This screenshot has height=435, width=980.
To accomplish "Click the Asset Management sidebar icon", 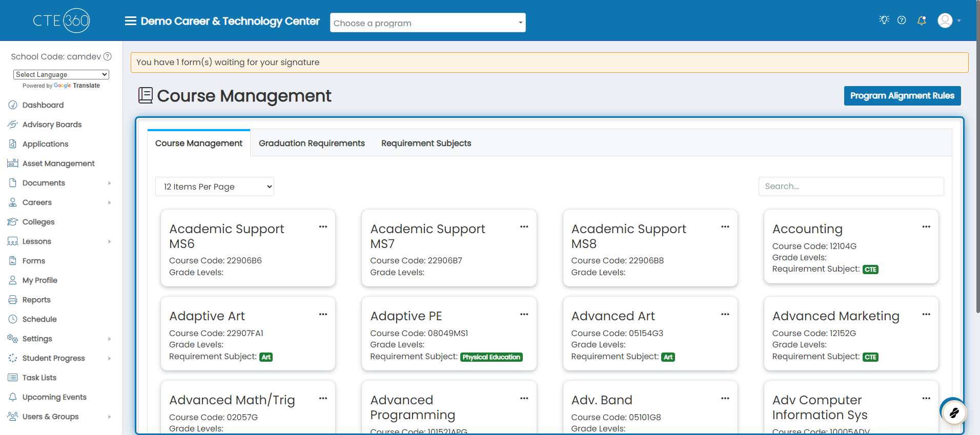I will pos(13,163).
